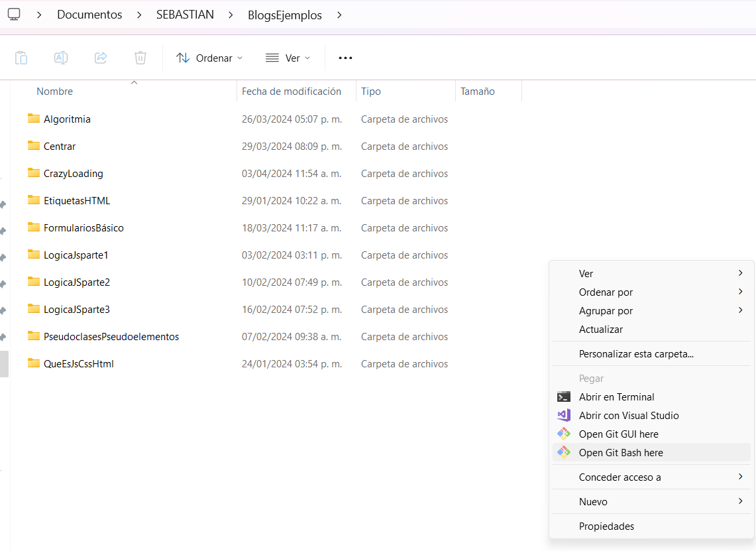Click the CrazyLoading folder icon
Screen dimensions: 756x551
click(x=34, y=173)
